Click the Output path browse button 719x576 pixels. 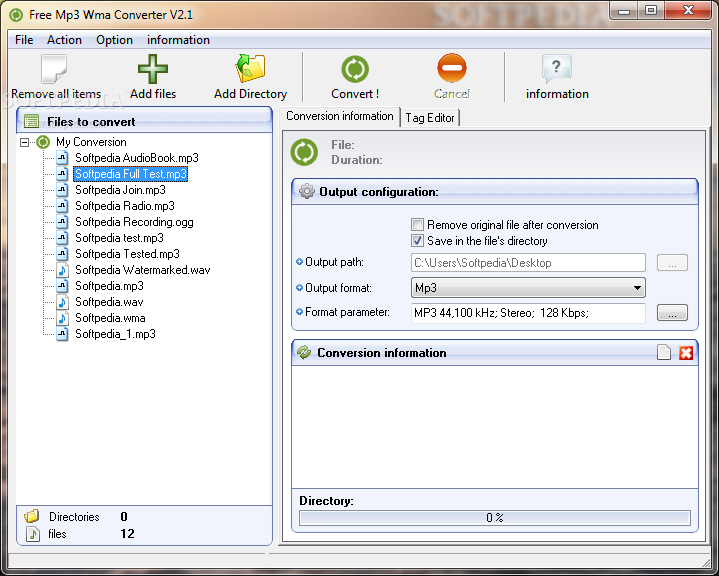click(672, 263)
